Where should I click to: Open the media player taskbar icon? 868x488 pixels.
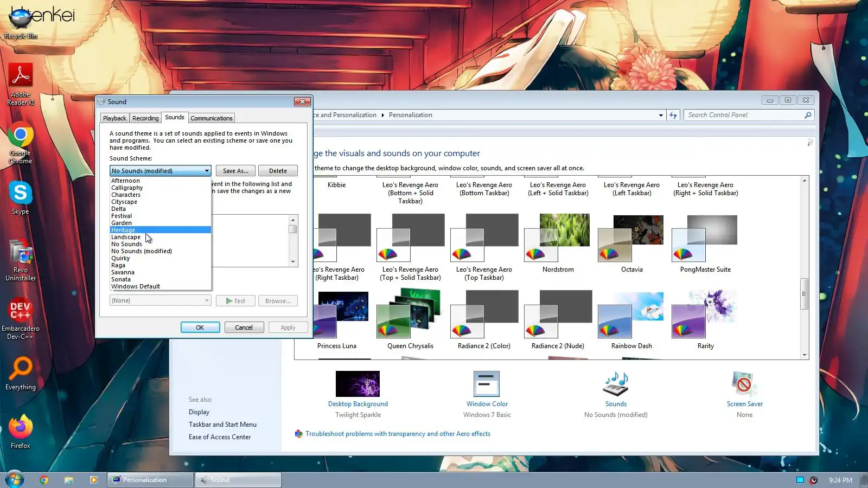[x=94, y=480]
